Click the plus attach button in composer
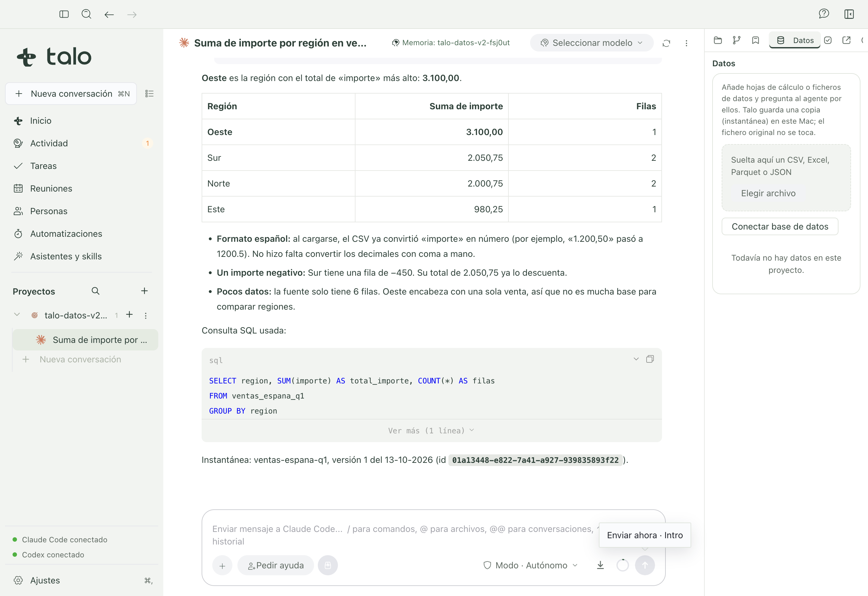The width and height of the screenshot is (868, 596). [222, 565]
